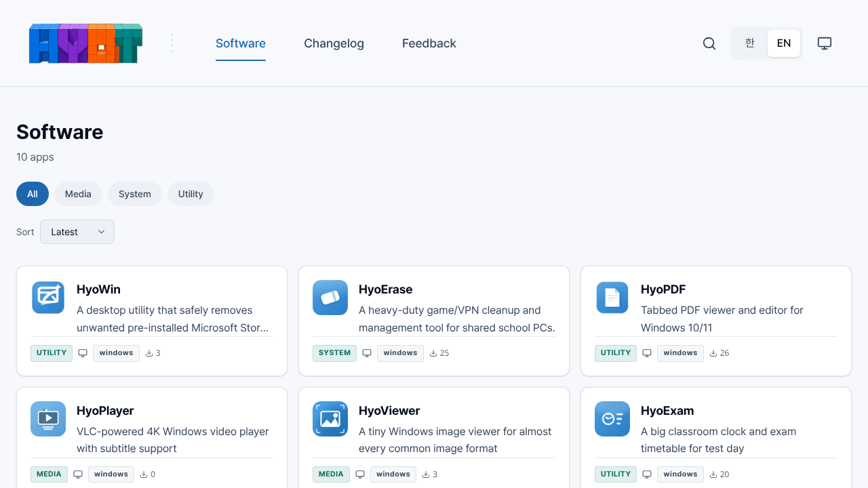868x488 pixels.
Task: Open the HyoViewer app title
Action: 389,411
